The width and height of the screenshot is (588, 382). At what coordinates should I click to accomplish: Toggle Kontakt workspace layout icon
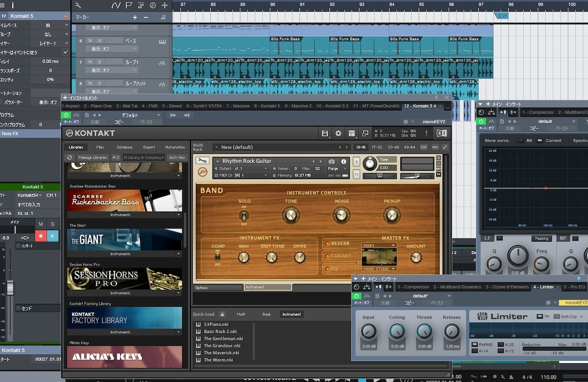pyautogui.click(x=352, y=133)
